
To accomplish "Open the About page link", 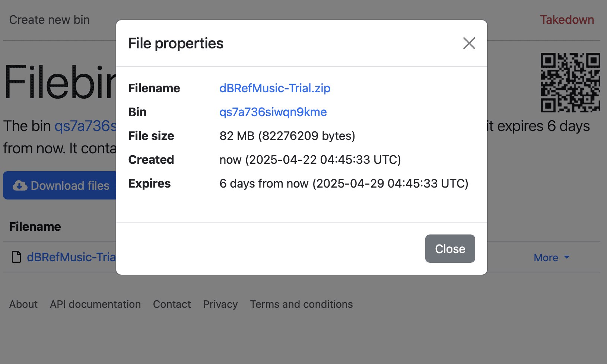I will [23, 304].
